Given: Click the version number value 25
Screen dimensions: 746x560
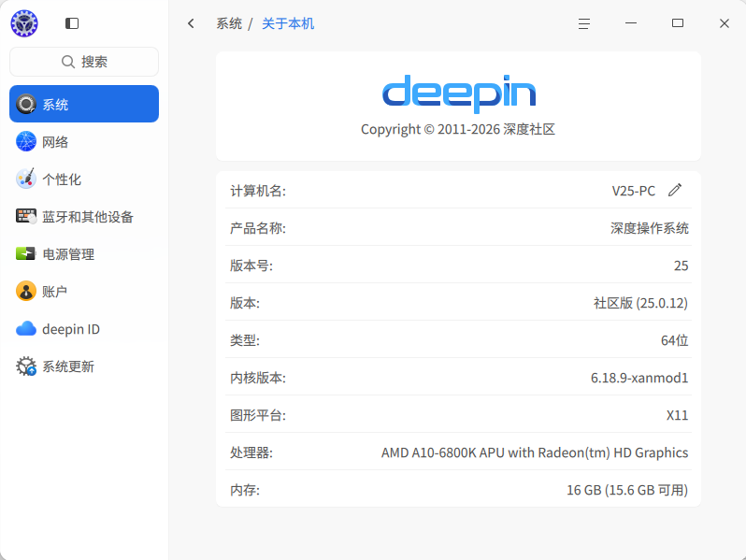Looking at the screenshot, I should (x=681, y=266).
